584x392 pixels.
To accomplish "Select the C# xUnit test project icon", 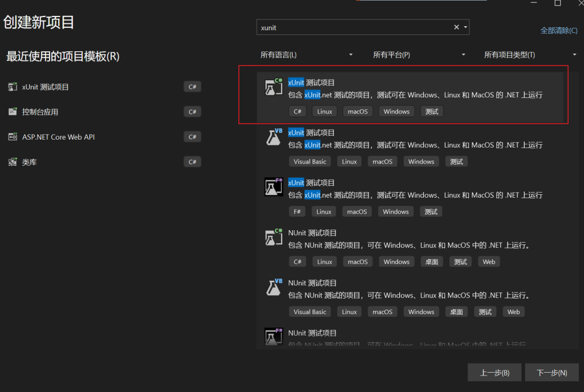I will click(274, 87).
